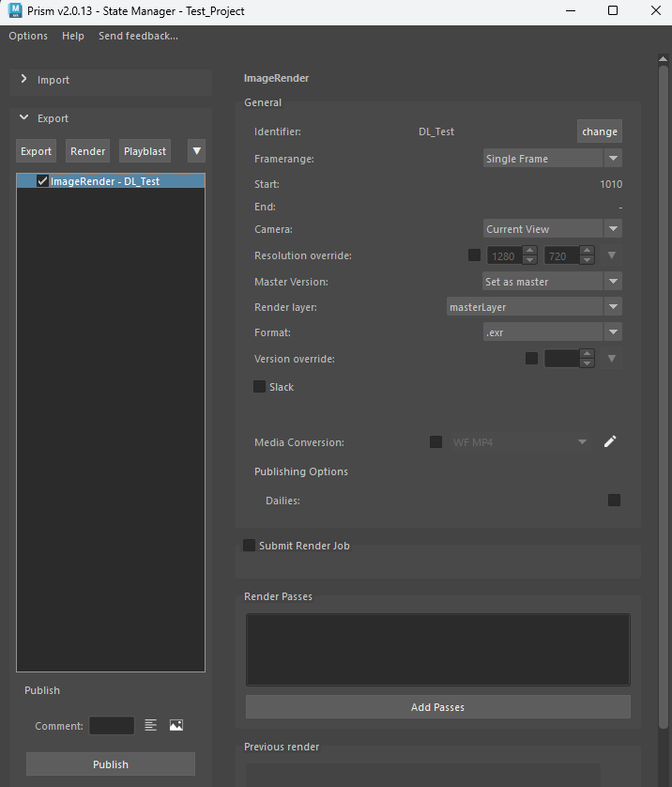672x787 pixels.
Task: Increase resolution height with up stepper
Action: pyautogui.click(x=587, y=251)
